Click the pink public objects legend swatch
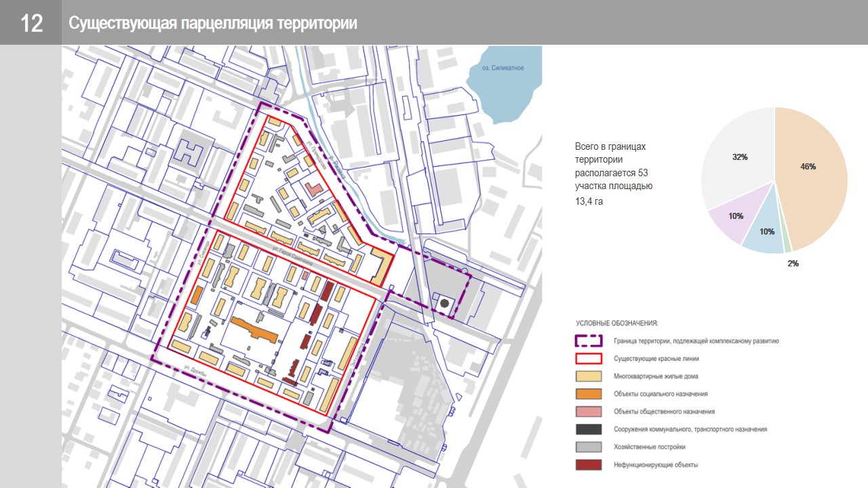Image resolution: width=868 pixels, height=488 pixels. (x=589, y=411)
